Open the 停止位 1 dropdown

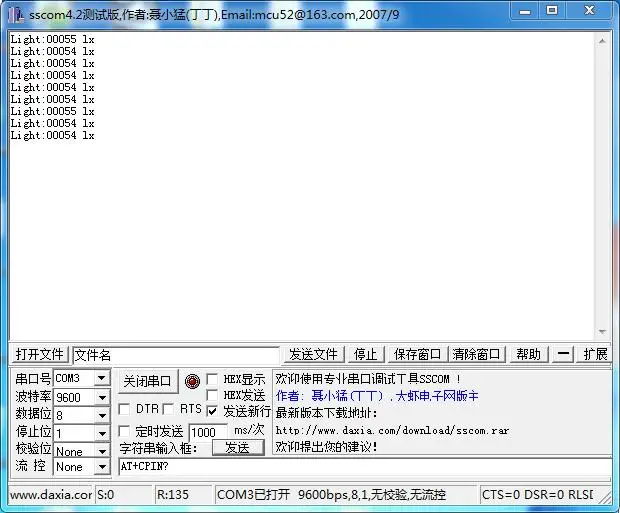point(101,433)
